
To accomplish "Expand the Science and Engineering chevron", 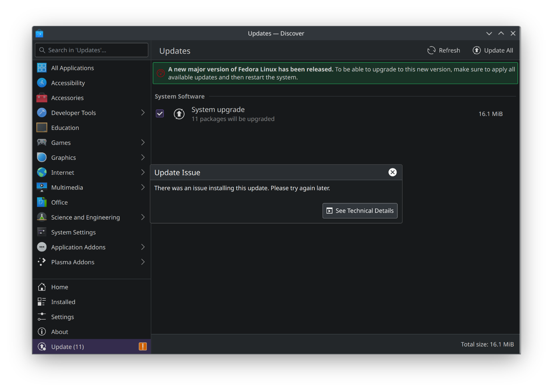I will coord(143,217).
